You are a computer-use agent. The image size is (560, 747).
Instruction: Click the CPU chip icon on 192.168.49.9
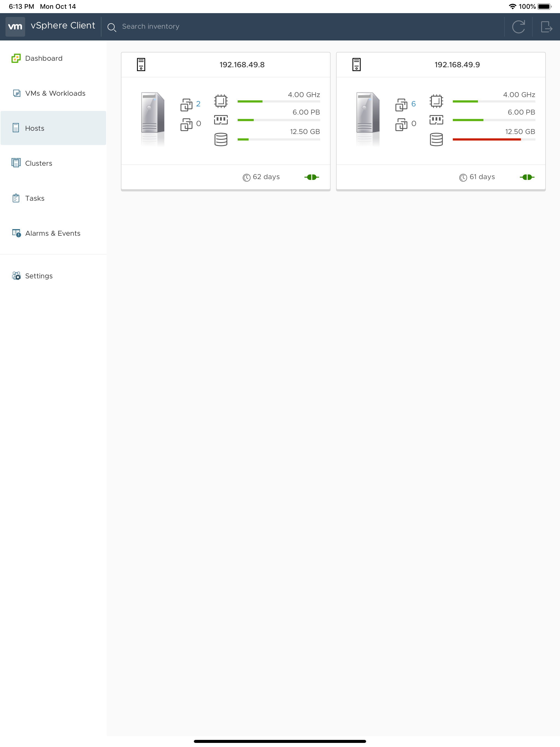tap(436, 101)
